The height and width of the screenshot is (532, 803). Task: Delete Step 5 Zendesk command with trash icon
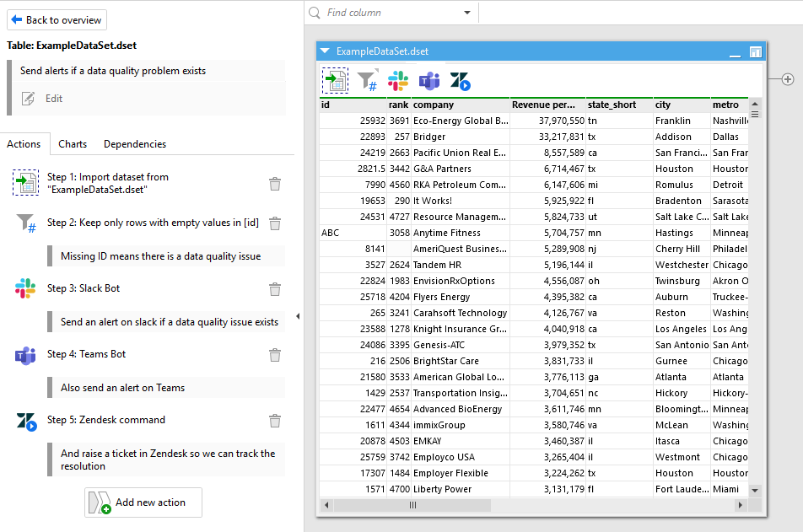point(275,421)
